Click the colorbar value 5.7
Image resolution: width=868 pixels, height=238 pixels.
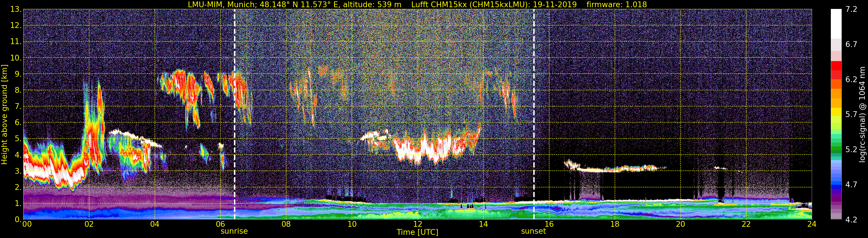pyautogui.click(x=851, y=114)
